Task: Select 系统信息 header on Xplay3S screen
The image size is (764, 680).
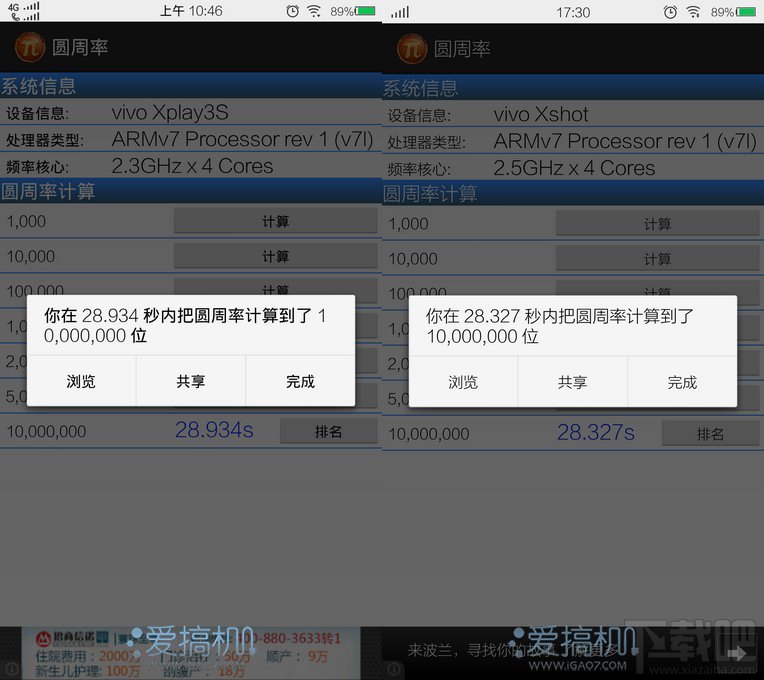Action: pyautogui.click(x=38, y=86)
